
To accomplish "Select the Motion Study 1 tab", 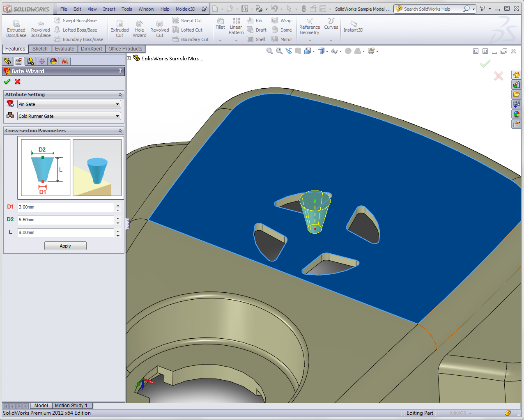I will [x=72, y=405].
